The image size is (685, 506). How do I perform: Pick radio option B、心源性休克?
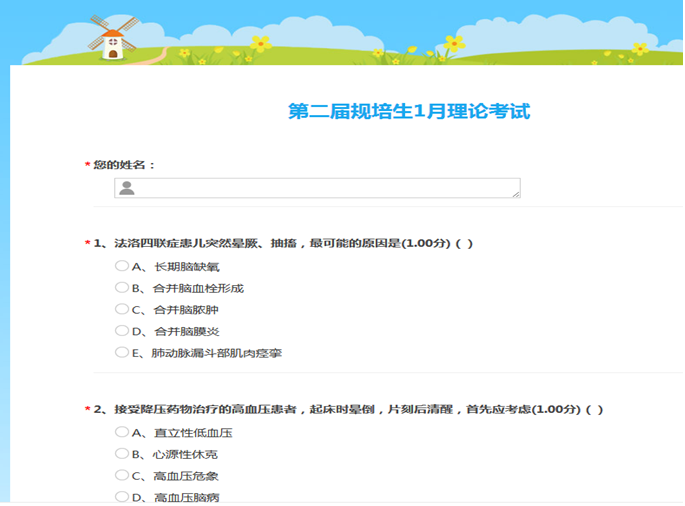[122, 454]
